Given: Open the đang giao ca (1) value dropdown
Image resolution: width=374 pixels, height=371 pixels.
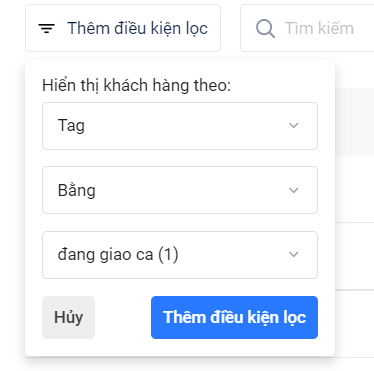Looking at the screenshot, I should [180, 255].
